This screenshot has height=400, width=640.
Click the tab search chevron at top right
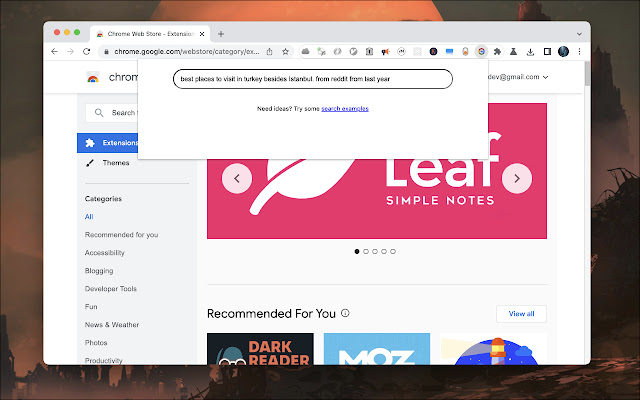pos(579,34)
